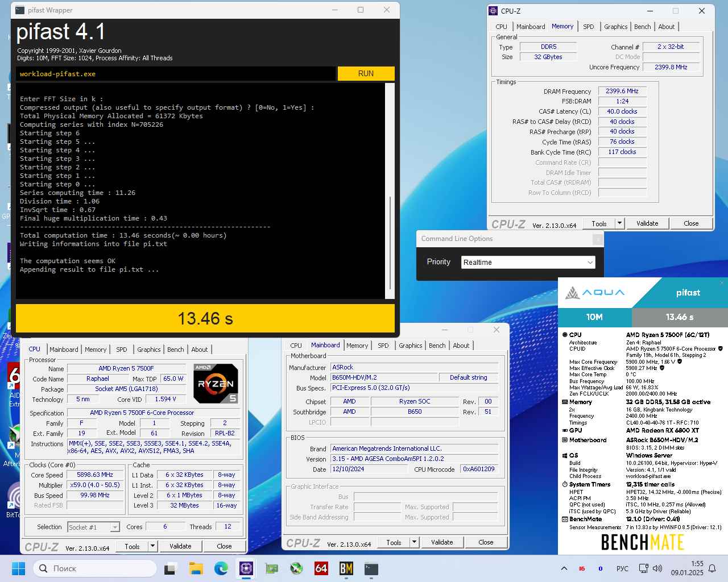
Task: Click the CPU-Z title bar app icon
Action: 493,11
